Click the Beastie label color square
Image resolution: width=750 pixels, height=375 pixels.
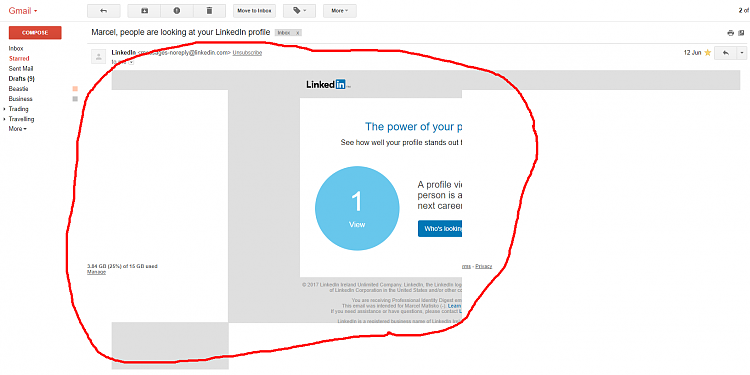pos(75,89)
